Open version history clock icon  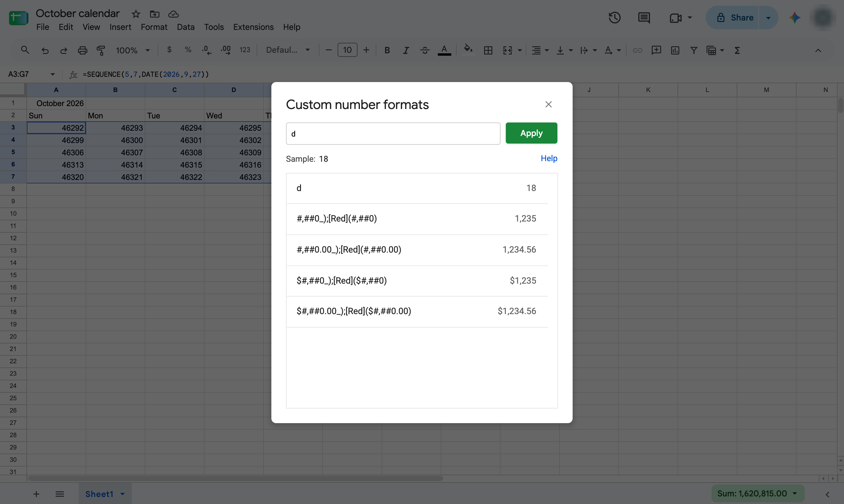(615, 18)
